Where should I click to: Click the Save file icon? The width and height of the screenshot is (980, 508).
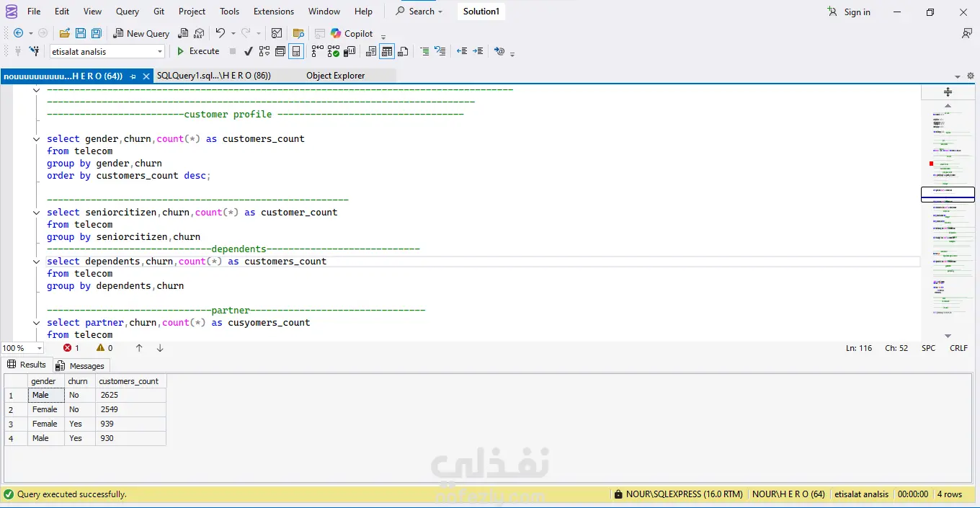tap(80, 33)
